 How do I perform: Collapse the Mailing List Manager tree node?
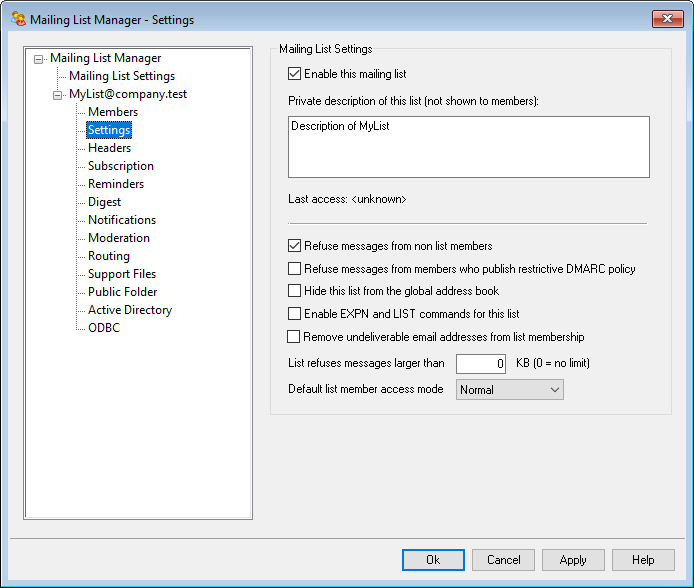pyautogui.click(x=39, y=58)
